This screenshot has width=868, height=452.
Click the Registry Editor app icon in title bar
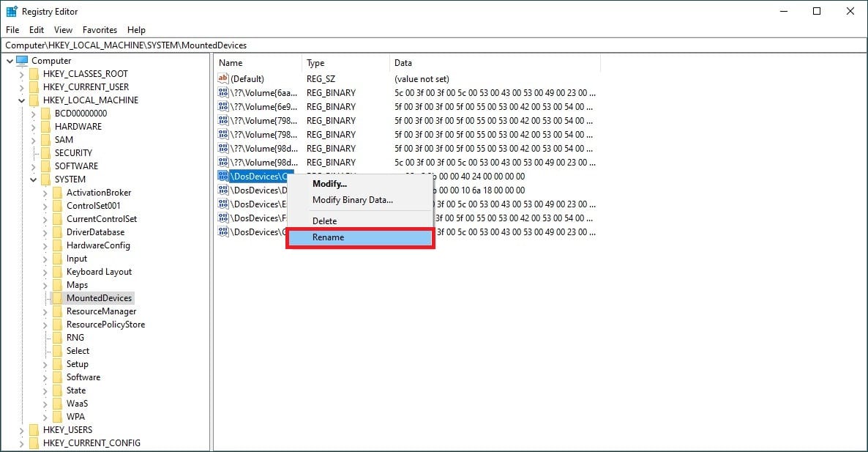pyautogui.click(x=12, y=11)
